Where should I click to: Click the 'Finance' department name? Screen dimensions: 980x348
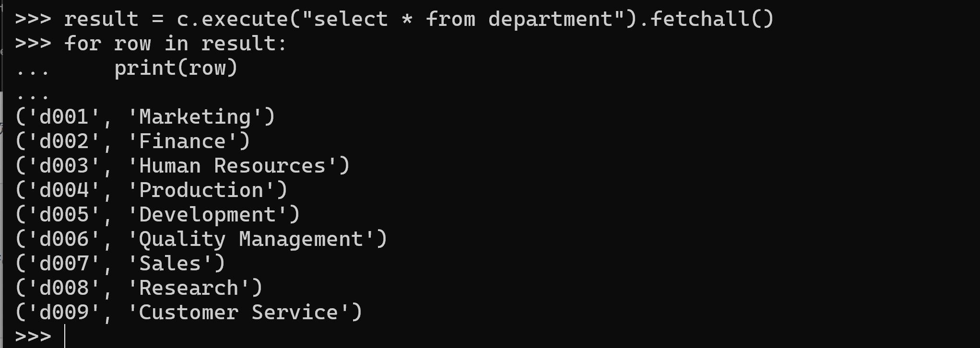point(182,141)
